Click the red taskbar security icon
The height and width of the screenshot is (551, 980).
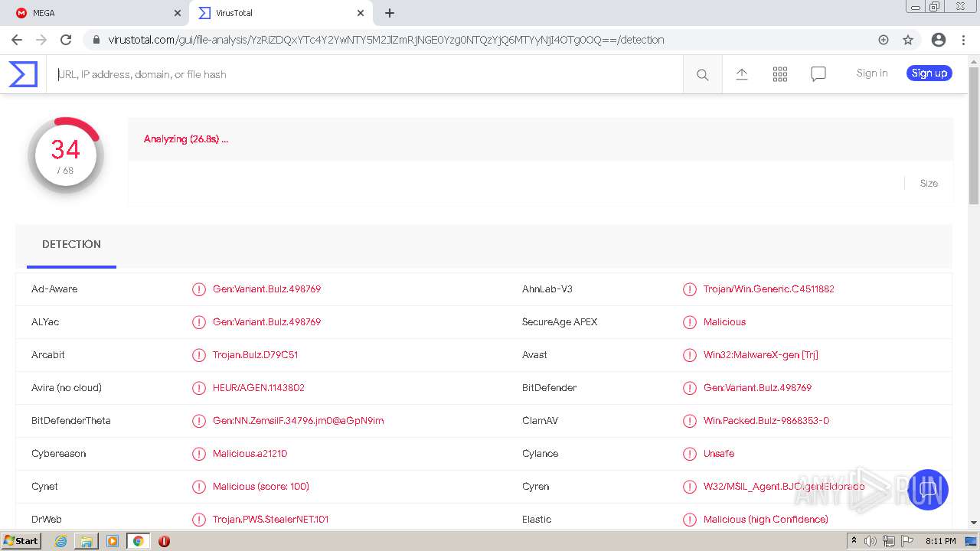(x=164, y=541)
